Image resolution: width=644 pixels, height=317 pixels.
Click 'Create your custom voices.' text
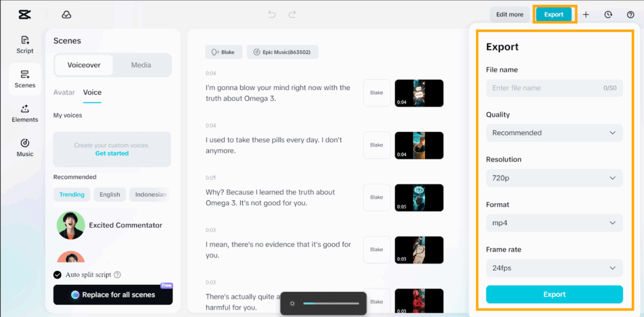tap(112, 145)
